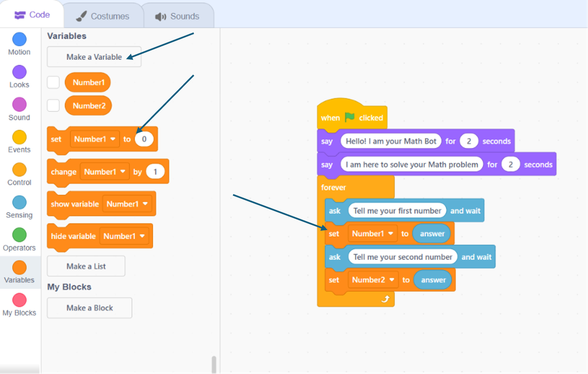Screen dimensions: 588x374
Task: Tick the Number1 variable checkbox
Action: point(53,82)
